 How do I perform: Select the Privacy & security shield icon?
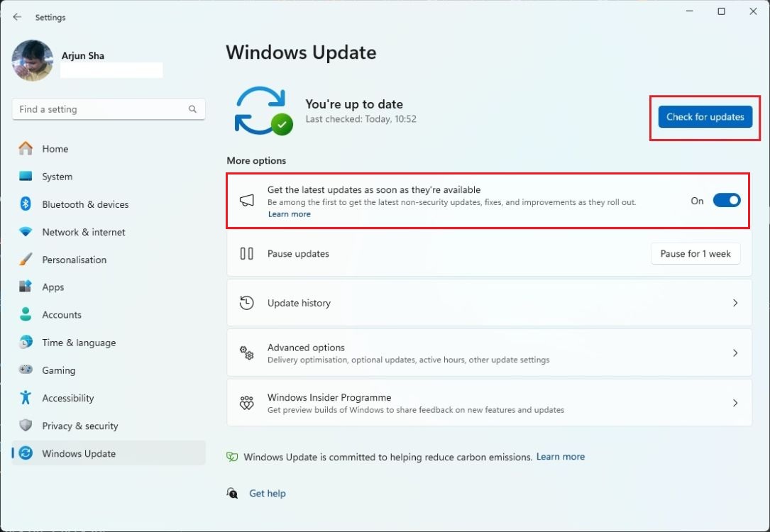(25, 426)
